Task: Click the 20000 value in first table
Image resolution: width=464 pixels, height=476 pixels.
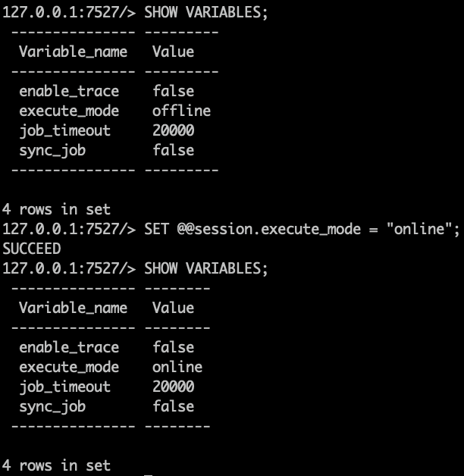Action: coord(173,130)
